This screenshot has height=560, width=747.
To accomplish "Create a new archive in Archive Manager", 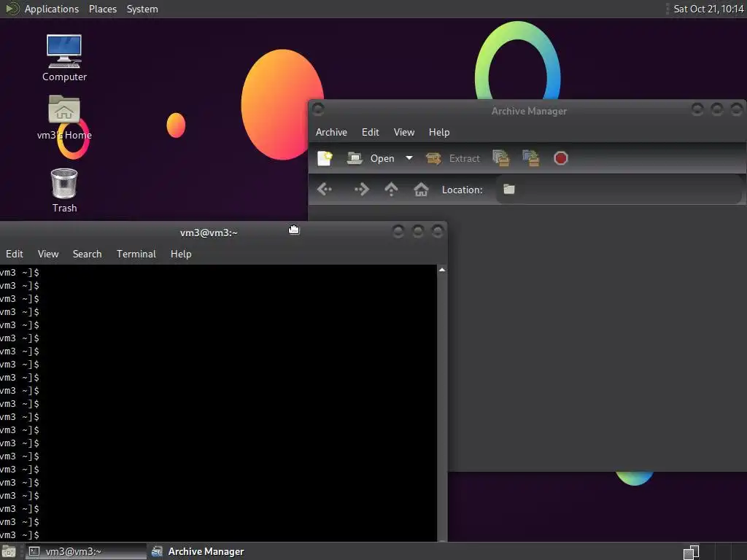I will pos(325,158).
